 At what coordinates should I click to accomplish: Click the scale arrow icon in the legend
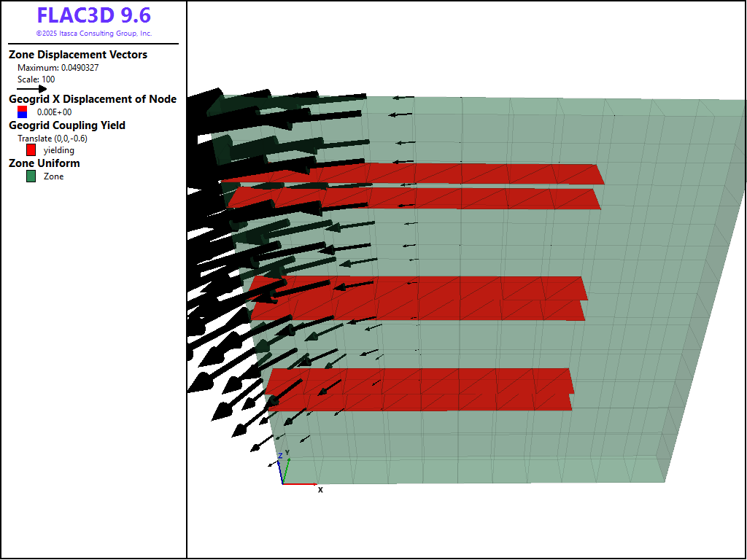(x=31, y=88)
